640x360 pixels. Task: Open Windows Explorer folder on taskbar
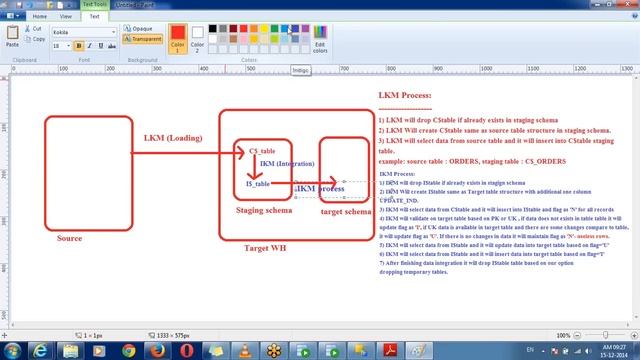pyautogui.click(x=70, y=351)
